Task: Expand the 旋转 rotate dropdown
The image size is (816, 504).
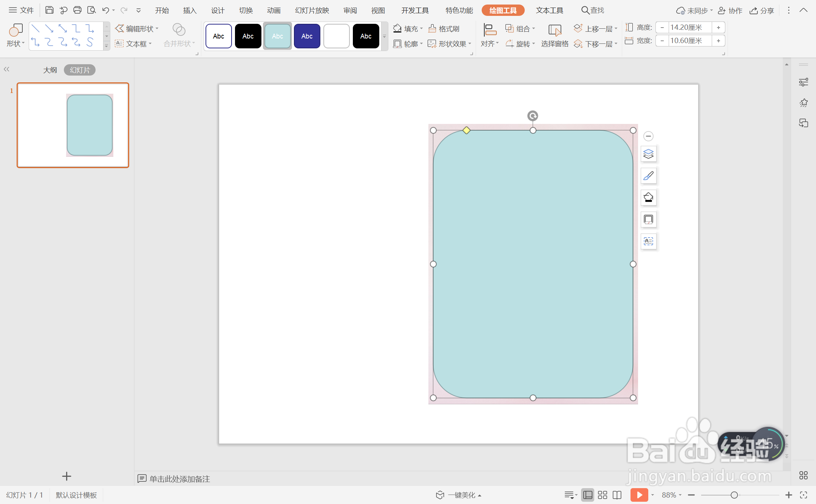Action: pyautogui.click(x=533, y=44)
